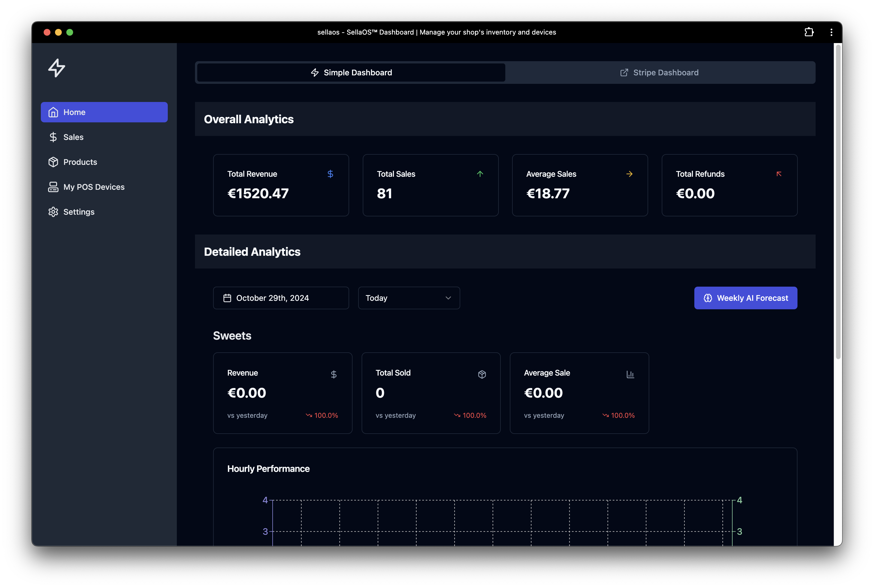Open the October 29th, 2024 date picker

[281, 298]
